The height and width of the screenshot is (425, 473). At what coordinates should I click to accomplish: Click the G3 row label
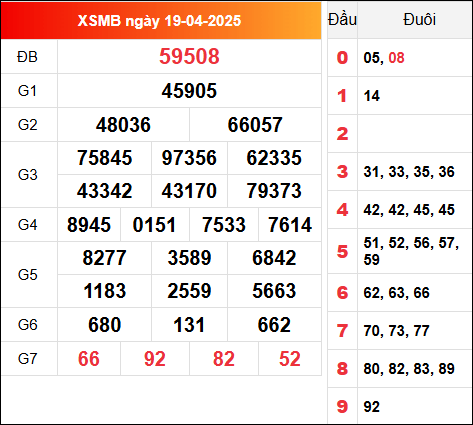click(x=27, y=175)
